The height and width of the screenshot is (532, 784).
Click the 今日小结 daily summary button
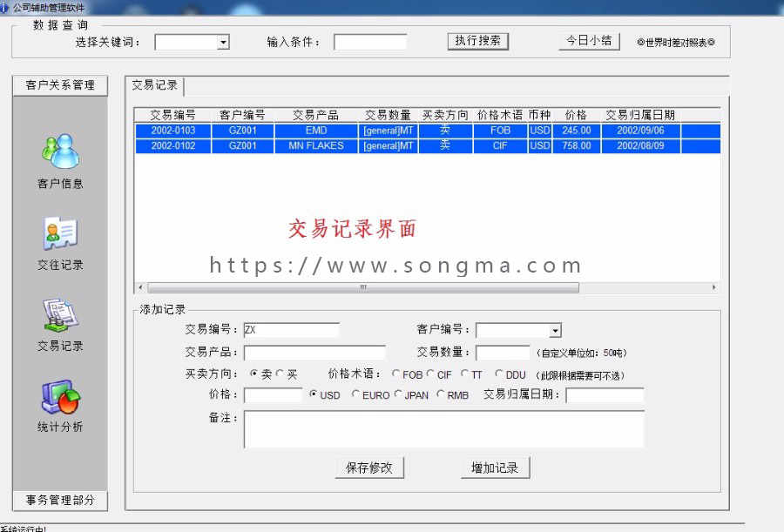click(x=589, y=41)
